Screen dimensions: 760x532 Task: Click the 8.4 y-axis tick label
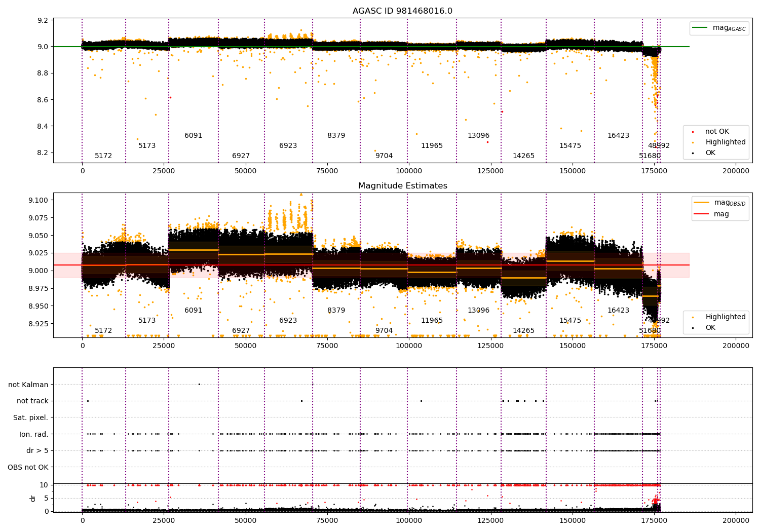[x=43, y=126]
